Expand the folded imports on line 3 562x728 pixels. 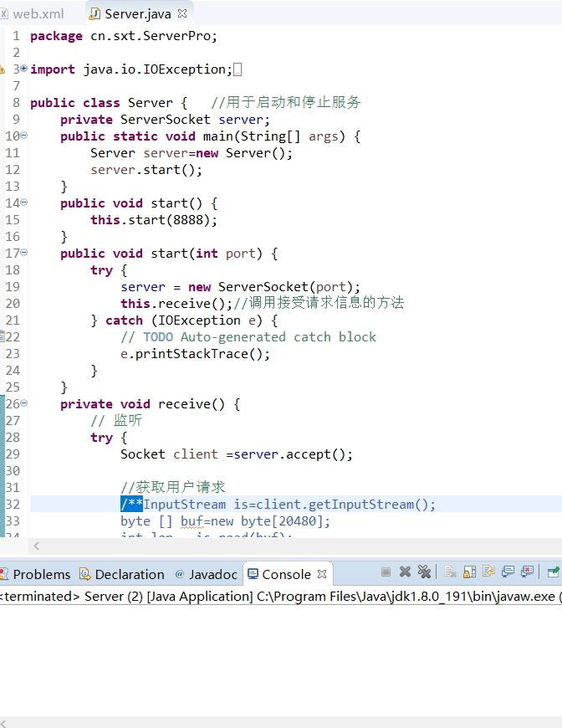23,69
